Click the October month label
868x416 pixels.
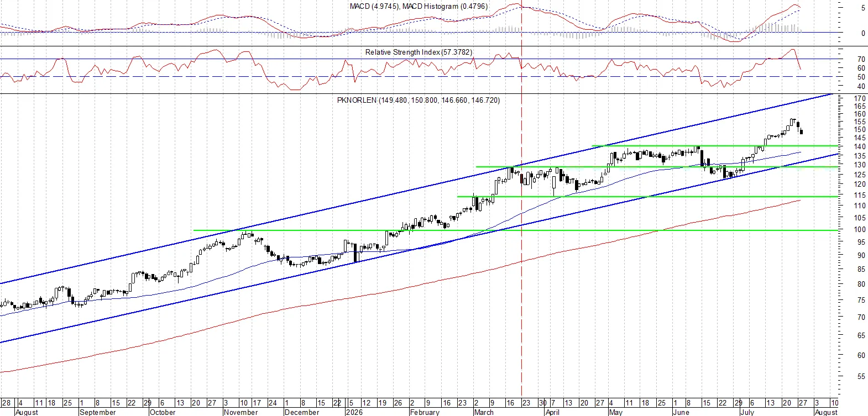[163, 412]
